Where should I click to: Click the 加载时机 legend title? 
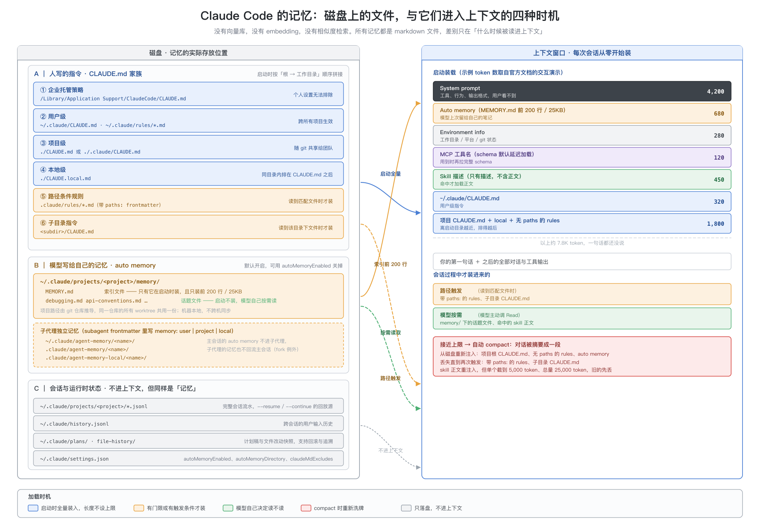40,496
